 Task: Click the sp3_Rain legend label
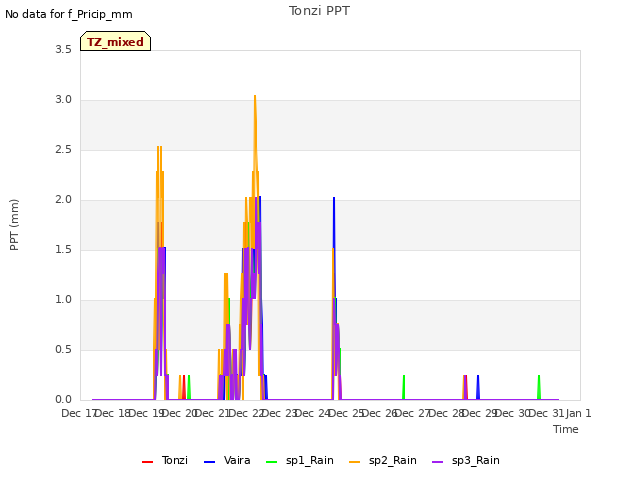click(x=476, y=461)
